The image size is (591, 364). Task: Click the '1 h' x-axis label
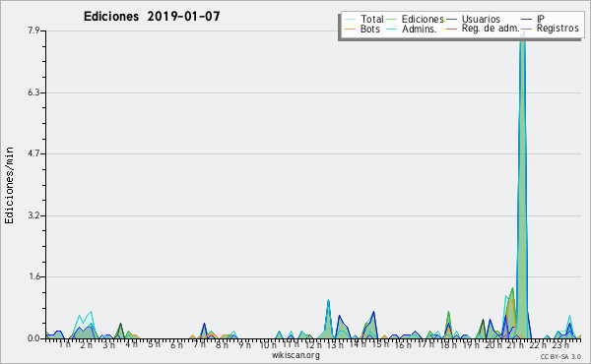point(64,344)
